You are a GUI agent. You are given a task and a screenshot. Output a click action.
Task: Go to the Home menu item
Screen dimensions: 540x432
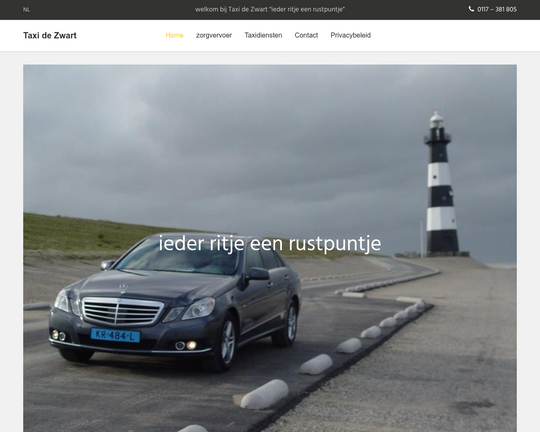(x=174, y=35)
